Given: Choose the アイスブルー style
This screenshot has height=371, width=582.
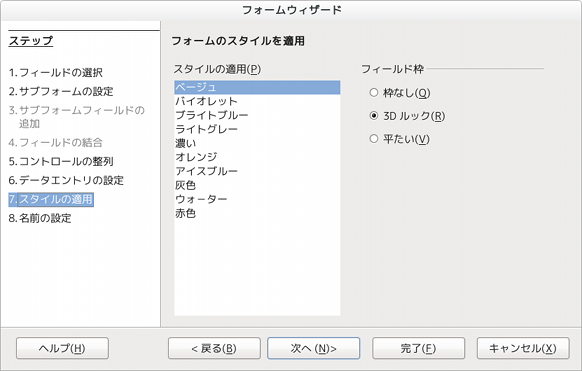Looking at the screenshot, I should tap(257, 171).
